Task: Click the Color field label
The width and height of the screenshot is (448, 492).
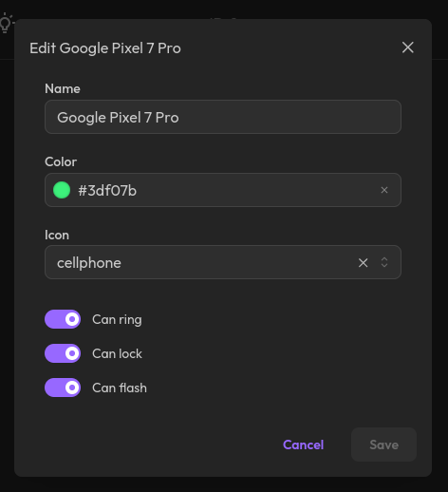Action: tap(61, 161)
